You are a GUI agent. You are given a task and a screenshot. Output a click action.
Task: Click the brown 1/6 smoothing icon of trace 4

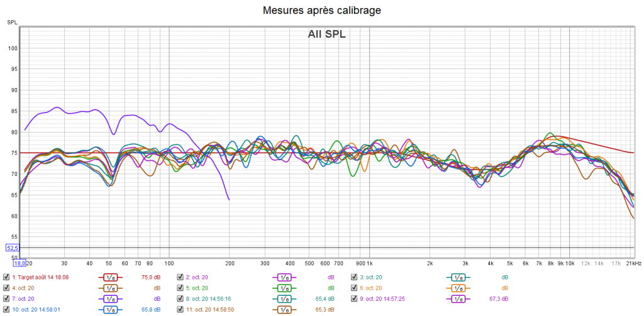click(109, 288)
